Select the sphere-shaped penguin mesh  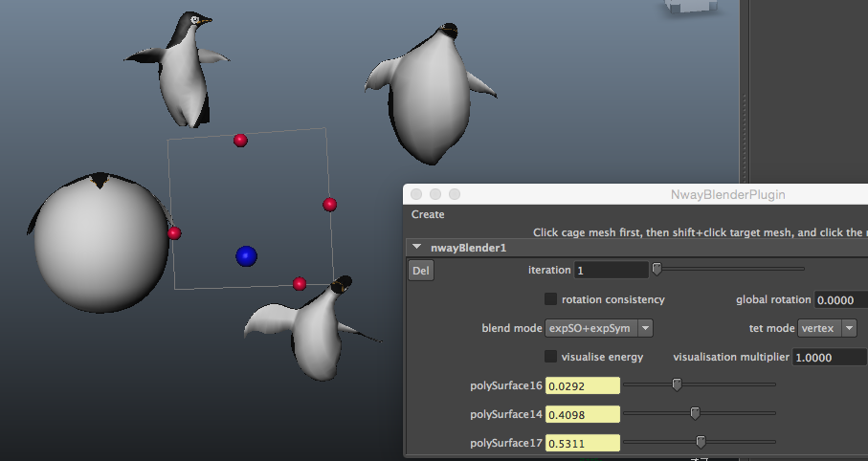[x=100, y=239]
